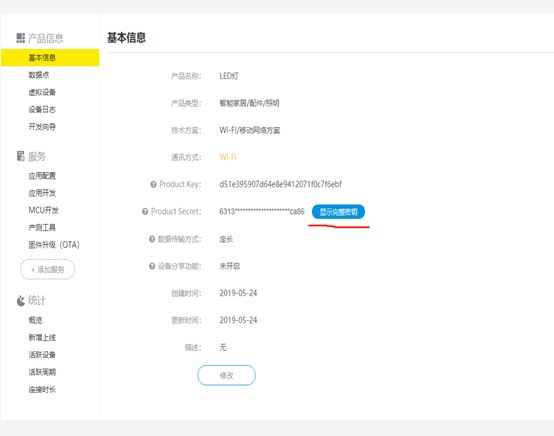Add a service with 添加服务 button

tap(47, 270)
